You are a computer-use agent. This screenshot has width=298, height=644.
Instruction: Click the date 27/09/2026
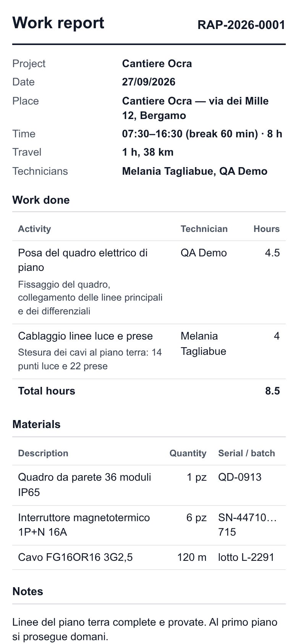[149, 82]
